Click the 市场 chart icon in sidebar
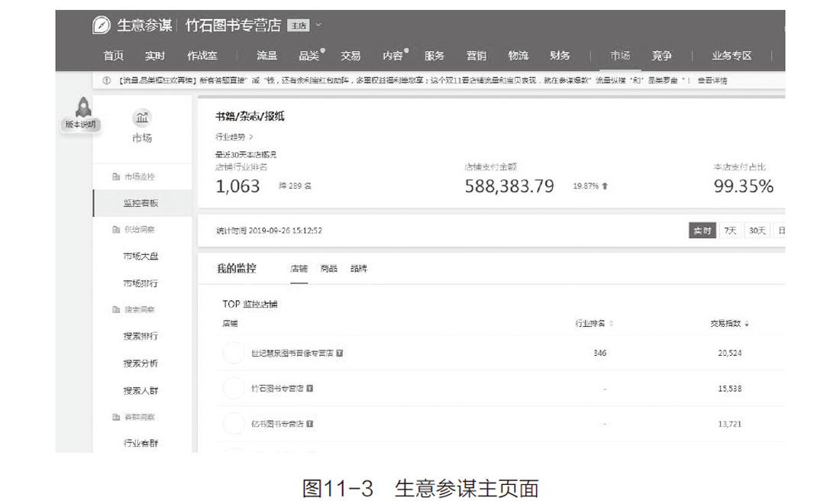The image size is (840, 504). (142, 117)
